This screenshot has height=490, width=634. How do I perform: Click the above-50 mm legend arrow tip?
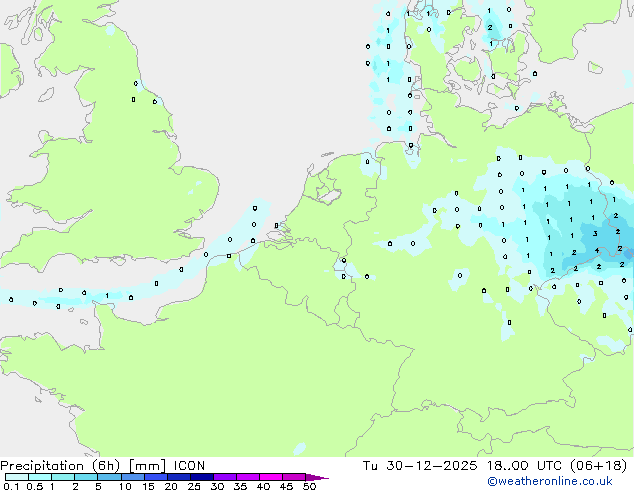[317, 477]
